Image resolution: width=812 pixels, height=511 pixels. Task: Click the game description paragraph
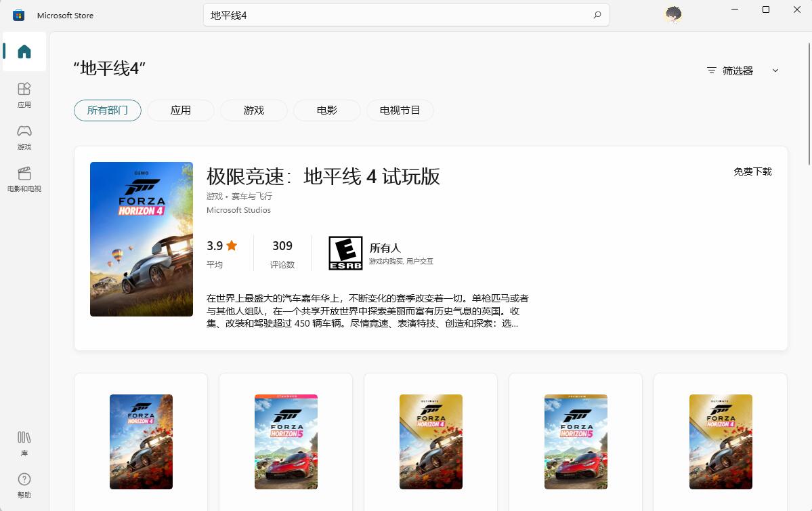point(368,311)
